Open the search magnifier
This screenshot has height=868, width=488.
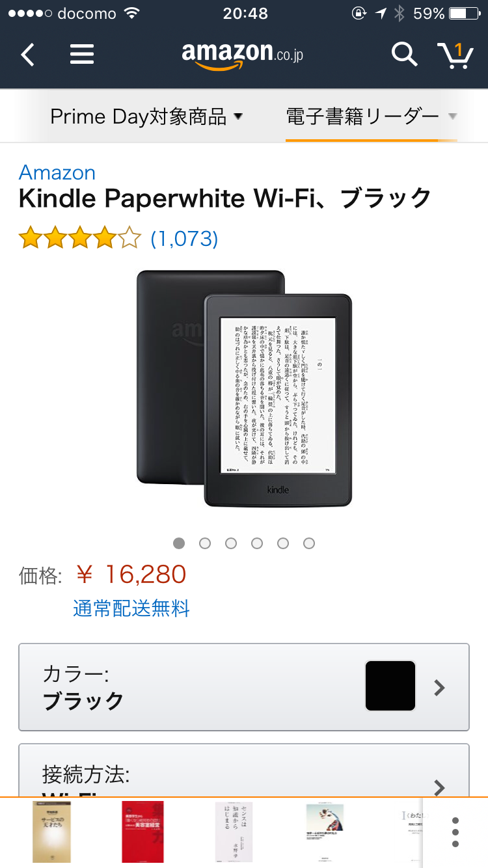click(x=404, y=55)
